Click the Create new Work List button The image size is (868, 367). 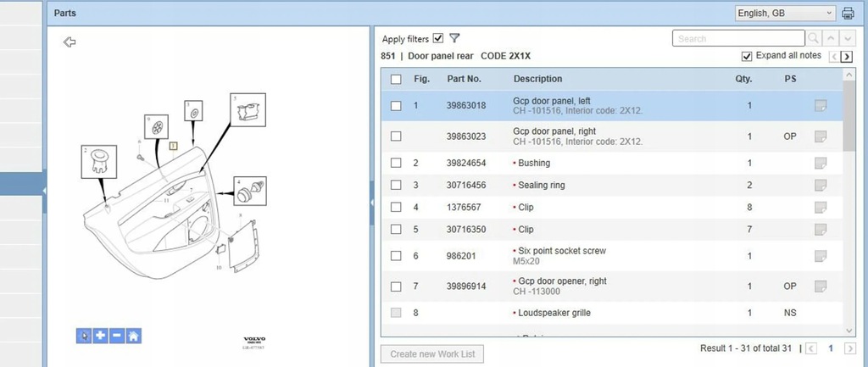tap(432, 353)
